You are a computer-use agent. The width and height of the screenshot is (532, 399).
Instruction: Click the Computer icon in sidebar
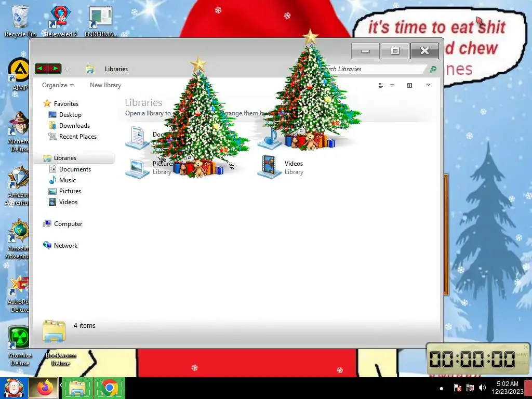coord(47,223)
